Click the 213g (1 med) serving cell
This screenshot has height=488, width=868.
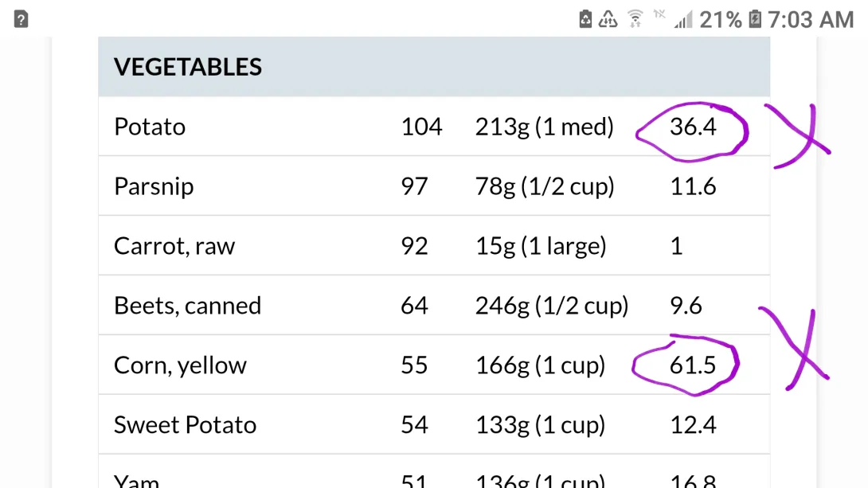(544, 127)
